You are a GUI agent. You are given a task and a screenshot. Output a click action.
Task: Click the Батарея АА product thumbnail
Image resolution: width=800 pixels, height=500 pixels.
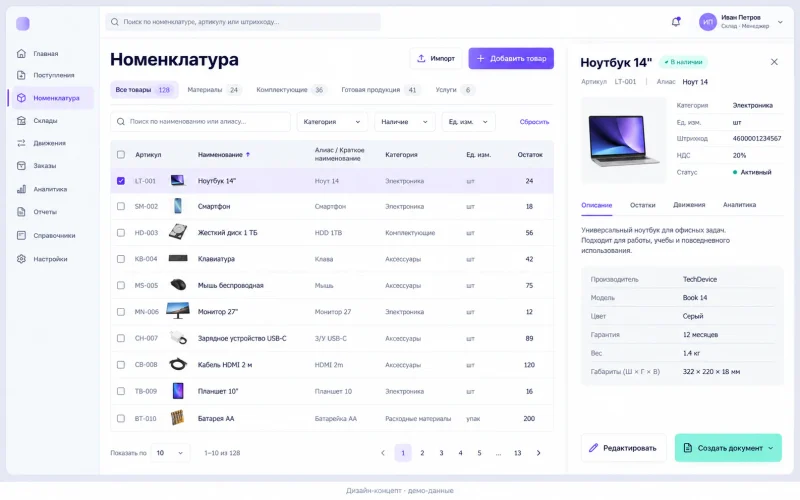click(x=177, y=418)
